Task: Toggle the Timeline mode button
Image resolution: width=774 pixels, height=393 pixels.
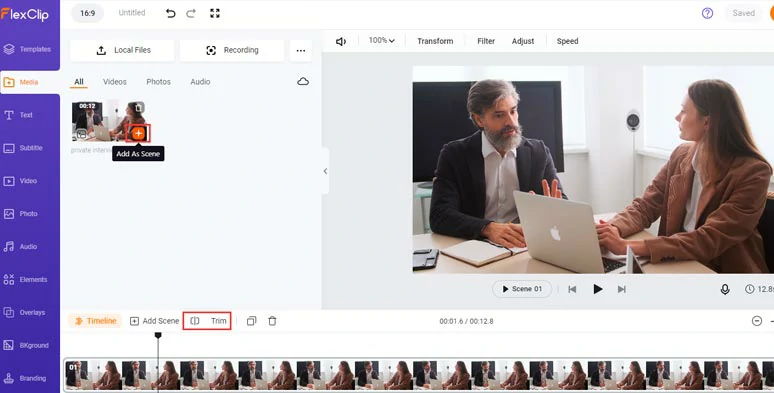Action: pos(95,321)
